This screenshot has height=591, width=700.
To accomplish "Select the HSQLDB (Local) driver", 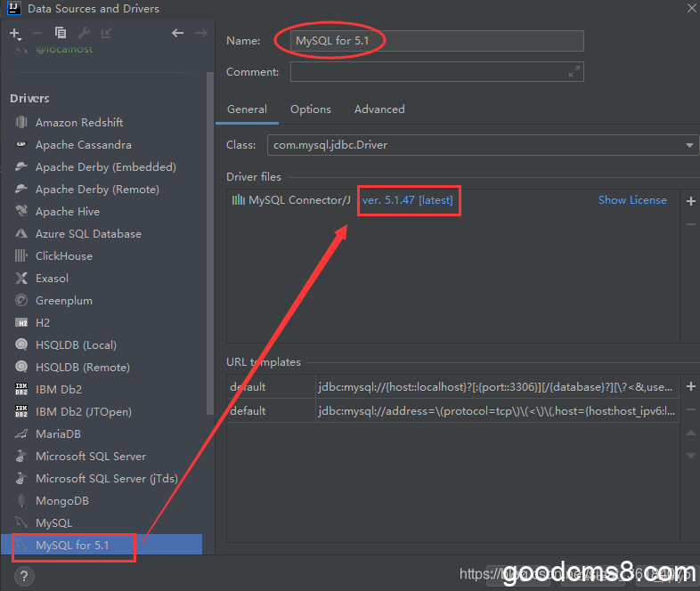I will tap(76, 344).
